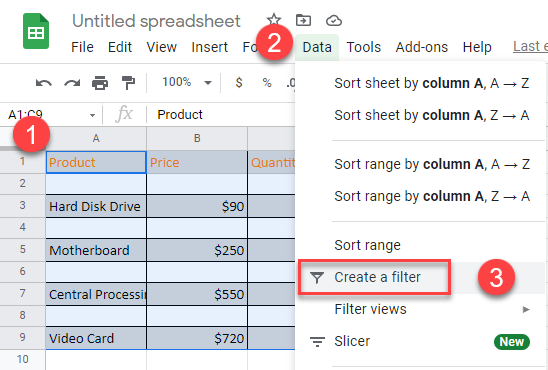
Task: Select the Video Card cell
Action: 96,338
